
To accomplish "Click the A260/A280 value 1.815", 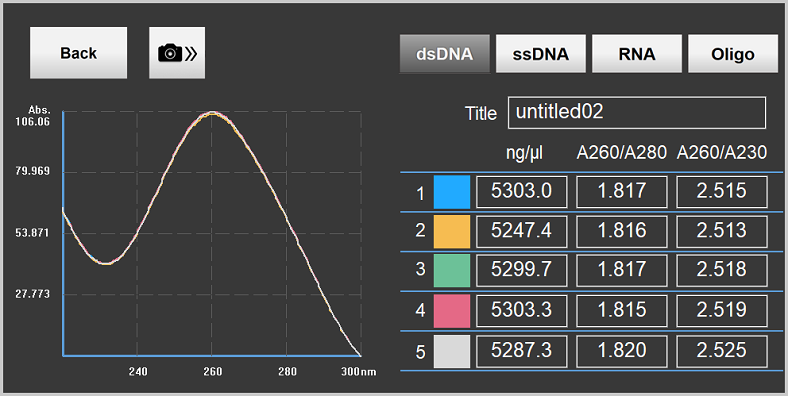I will click(622, 311).
